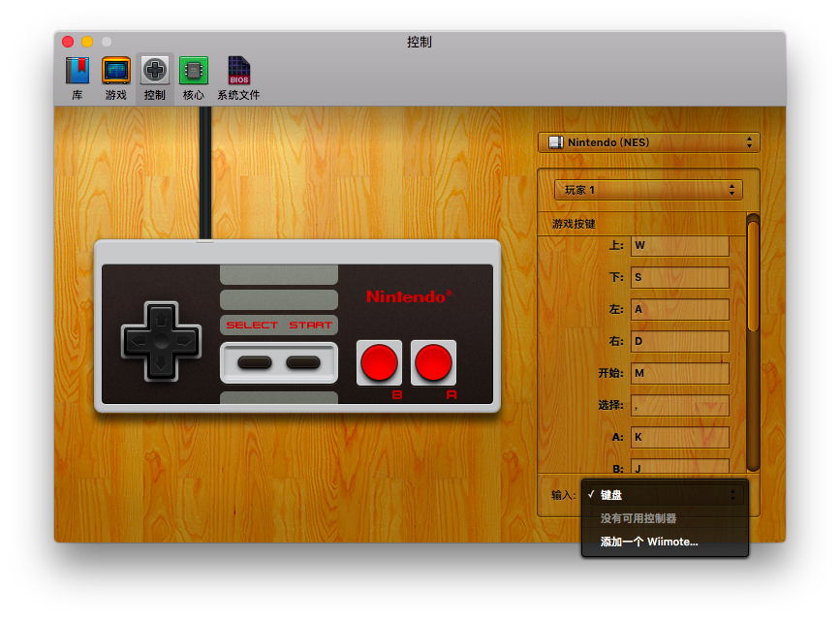Click the D-pad right arrow on controller

pyautogui.click(x=185, y=341)
